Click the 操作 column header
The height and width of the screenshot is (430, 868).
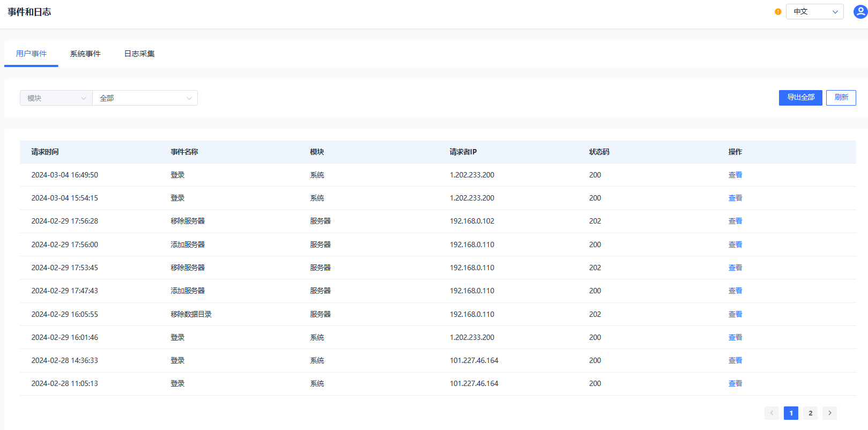point(735,152)
